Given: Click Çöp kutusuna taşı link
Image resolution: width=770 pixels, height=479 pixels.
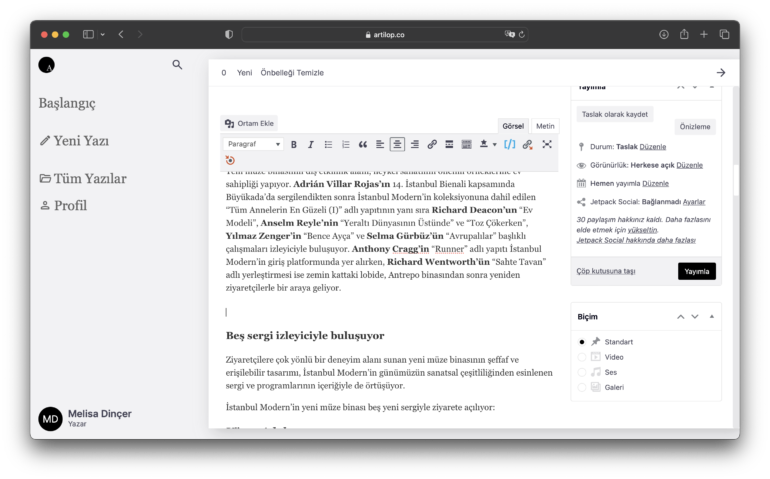Looking at the screenshot, I should pyautogui.click(x=605, y=271).
